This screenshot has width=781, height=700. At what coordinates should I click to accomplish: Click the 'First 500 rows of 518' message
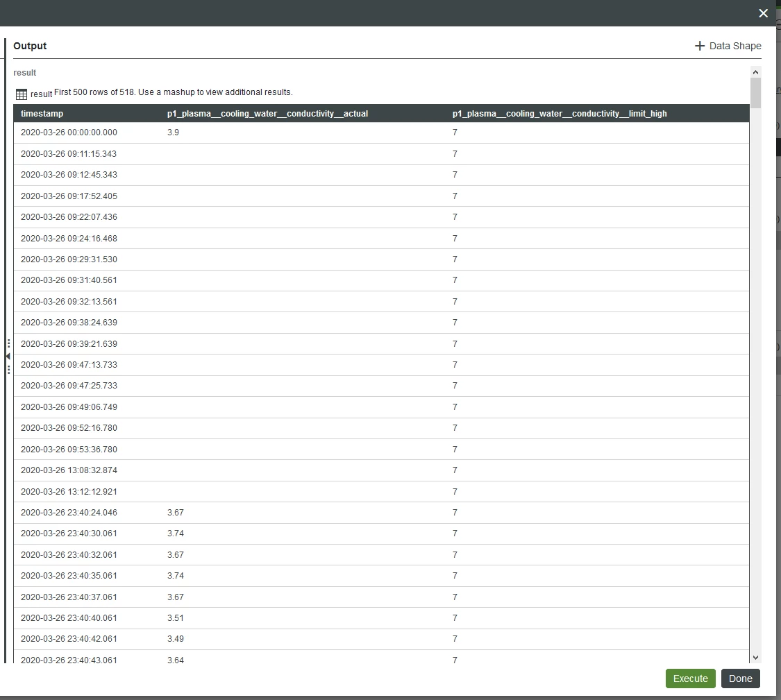coord(174,92)
